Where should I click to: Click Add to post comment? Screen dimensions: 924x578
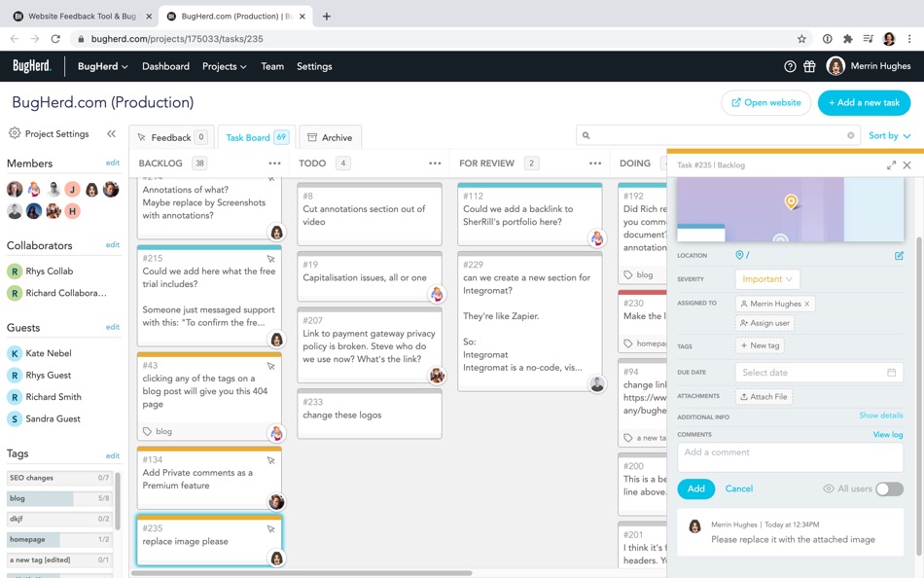tap(696, 488)
